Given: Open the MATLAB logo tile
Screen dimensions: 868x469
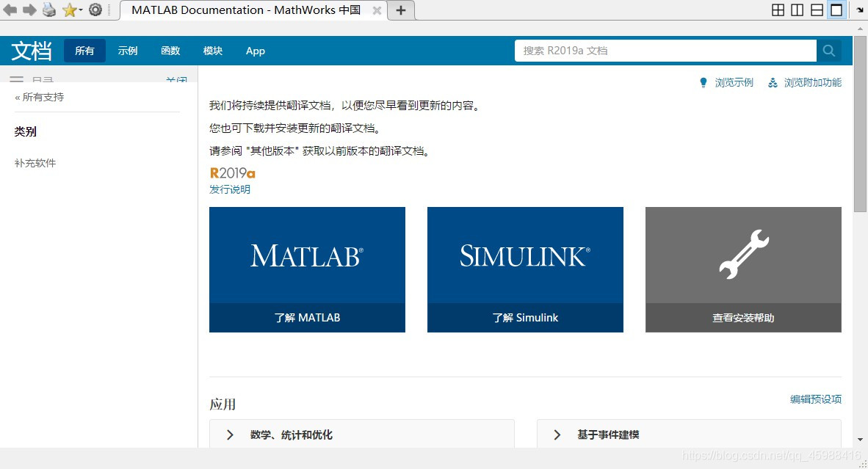Looking at the screenshot, I should 307,255.
